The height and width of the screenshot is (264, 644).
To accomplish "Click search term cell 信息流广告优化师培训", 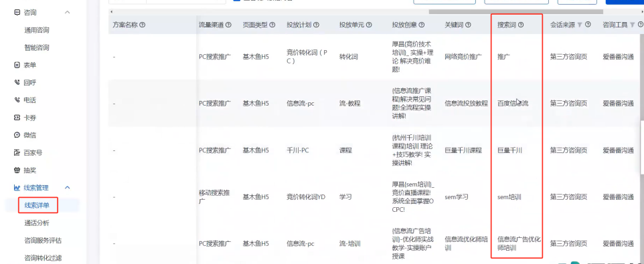I will 519,243.
